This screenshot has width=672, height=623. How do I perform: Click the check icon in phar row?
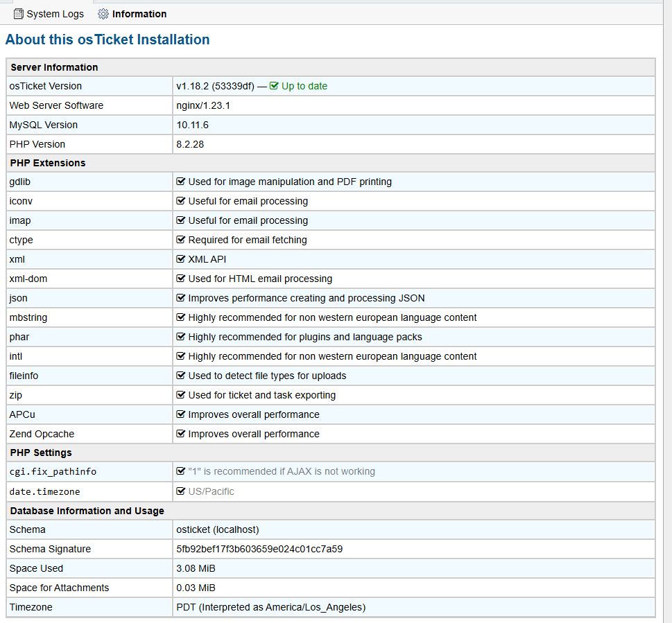(x=180, y=337)
